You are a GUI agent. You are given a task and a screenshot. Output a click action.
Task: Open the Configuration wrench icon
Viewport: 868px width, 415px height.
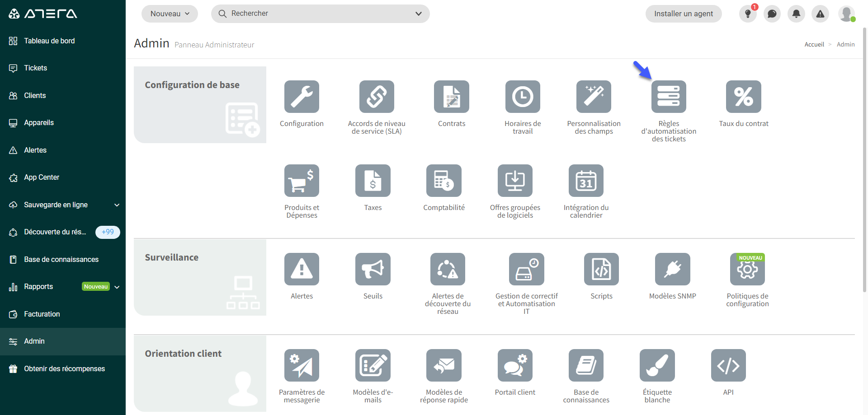pyautogui.click(x=302, y=97)
